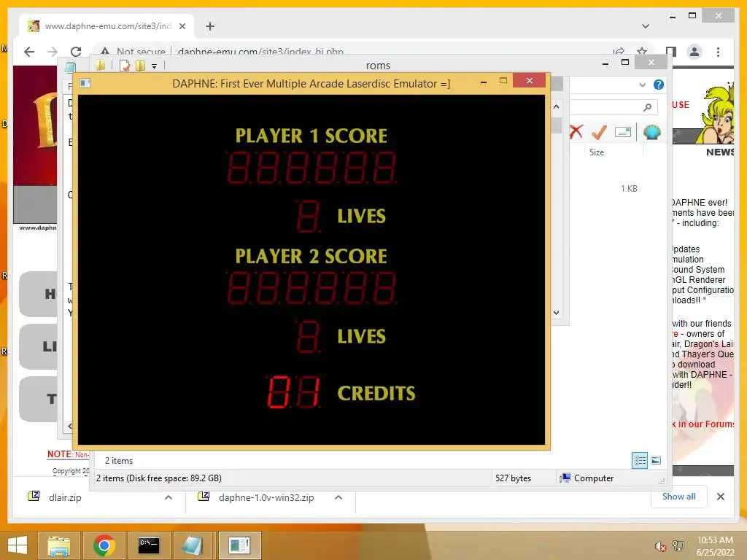Click the Properties icon in roms quick access toolbar
The width and height of the screenshot is (747, 560).
coord(125,65)
